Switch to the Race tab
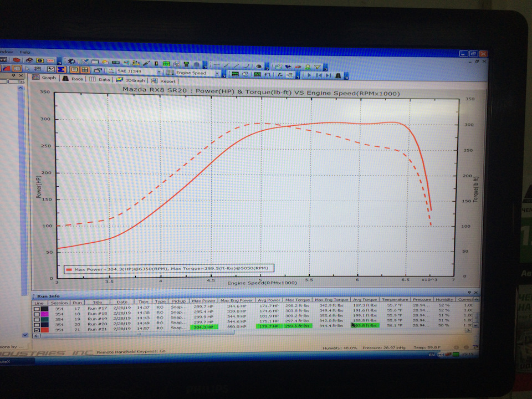 pyautogui.click(x=73, y=79)
